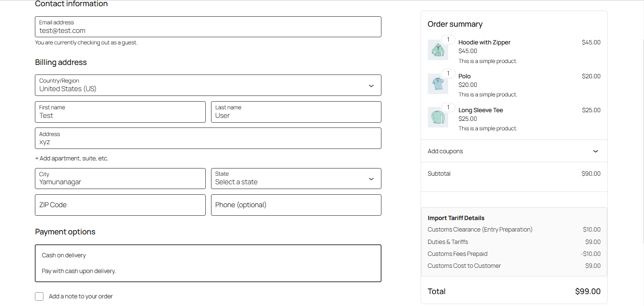Click the City field
This screenshot has width=644, height=306.
pyautogui.click(x=120, y=179)
